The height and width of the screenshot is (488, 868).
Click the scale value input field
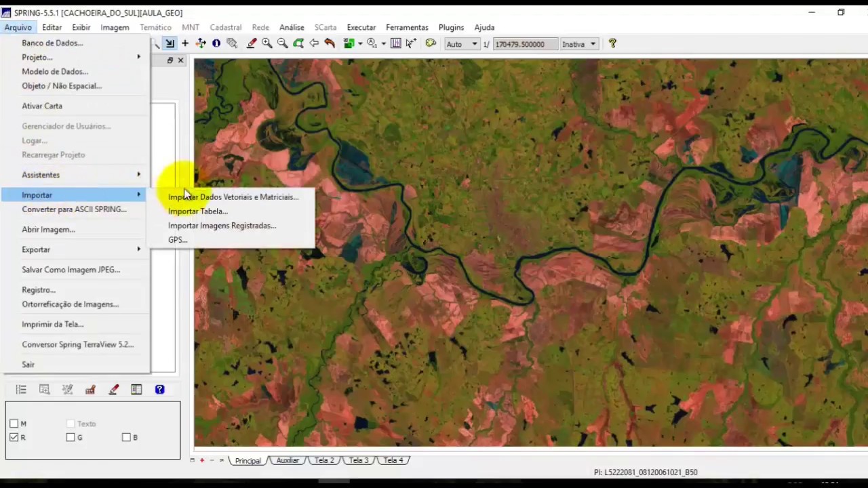point(524,44)
